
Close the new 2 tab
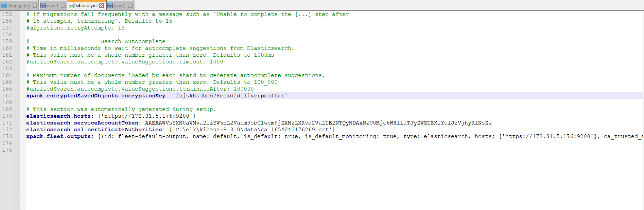(130, 6)
